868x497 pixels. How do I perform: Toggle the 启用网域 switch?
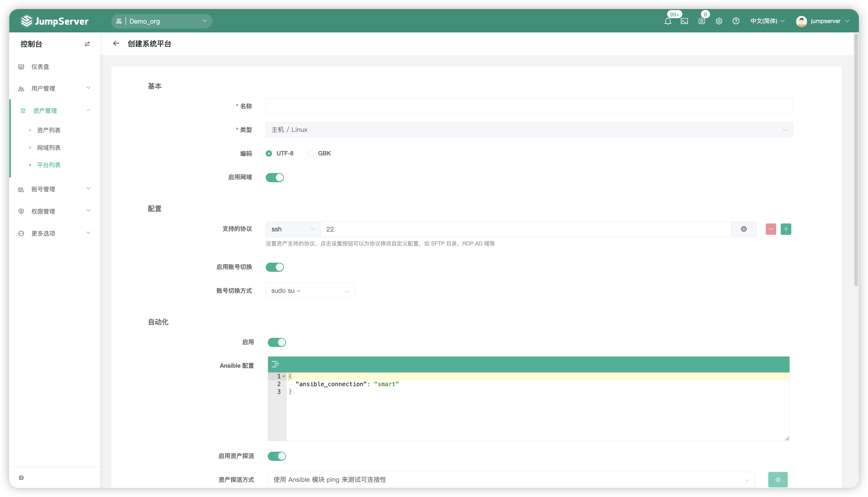tap(275, 177)
